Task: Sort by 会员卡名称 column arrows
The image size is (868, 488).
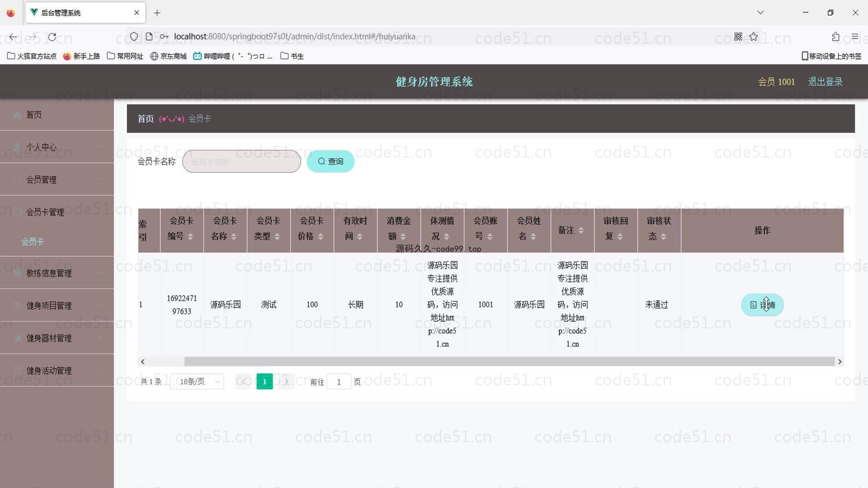Action: (234, 237)
